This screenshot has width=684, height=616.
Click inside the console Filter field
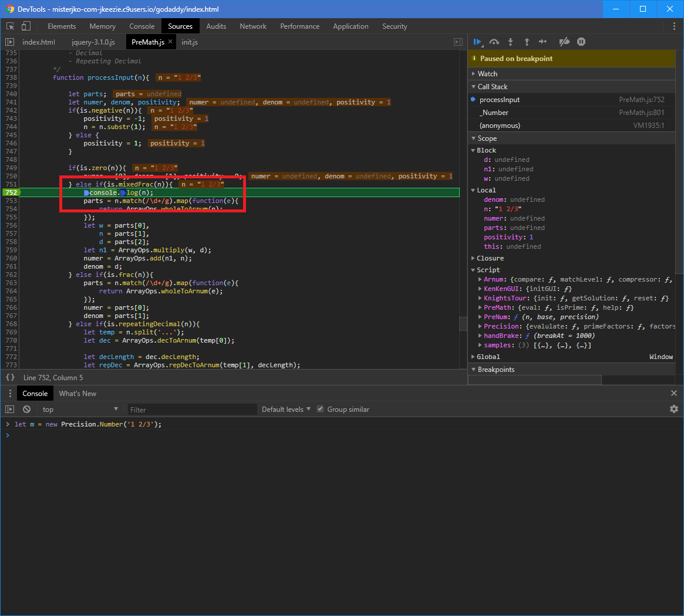click(x=192, y=409)
